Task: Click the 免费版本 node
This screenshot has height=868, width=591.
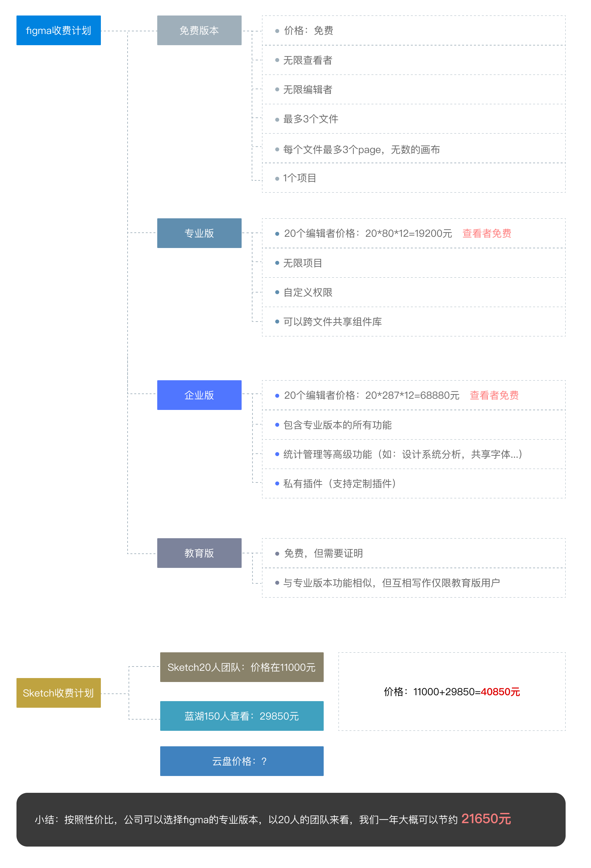Action: pos(199,30)
